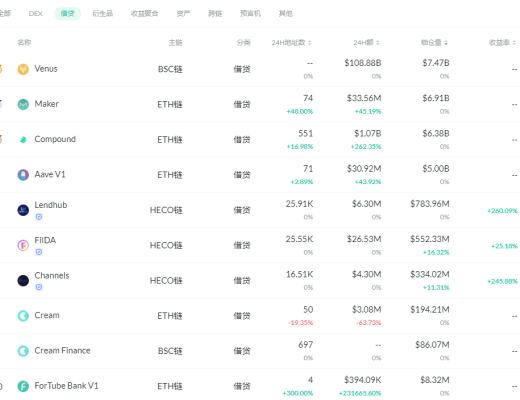This screenshot has height=400, width=520.
Task: Switch to the 全部 category tab
Action: (x=5, y=13)
